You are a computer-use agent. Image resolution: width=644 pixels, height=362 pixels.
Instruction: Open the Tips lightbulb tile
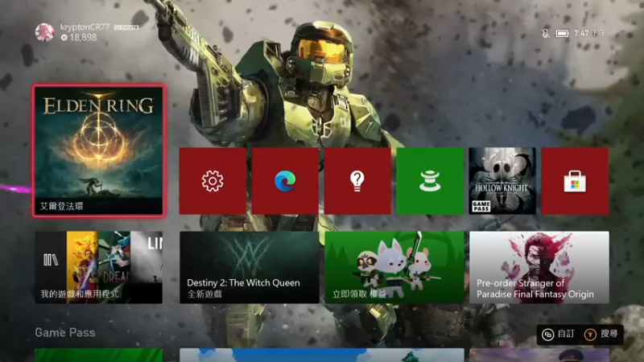click(x=357, y=181)
